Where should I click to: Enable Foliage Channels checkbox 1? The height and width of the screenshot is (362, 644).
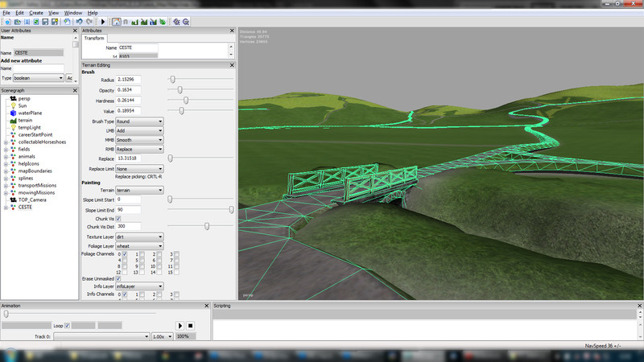pos(142,254)
